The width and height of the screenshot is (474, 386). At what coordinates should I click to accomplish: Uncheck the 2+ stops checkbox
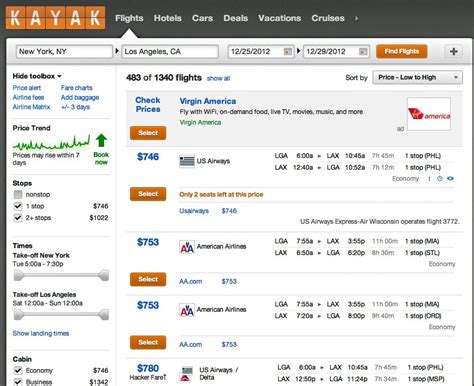click(x=18, y=218)
